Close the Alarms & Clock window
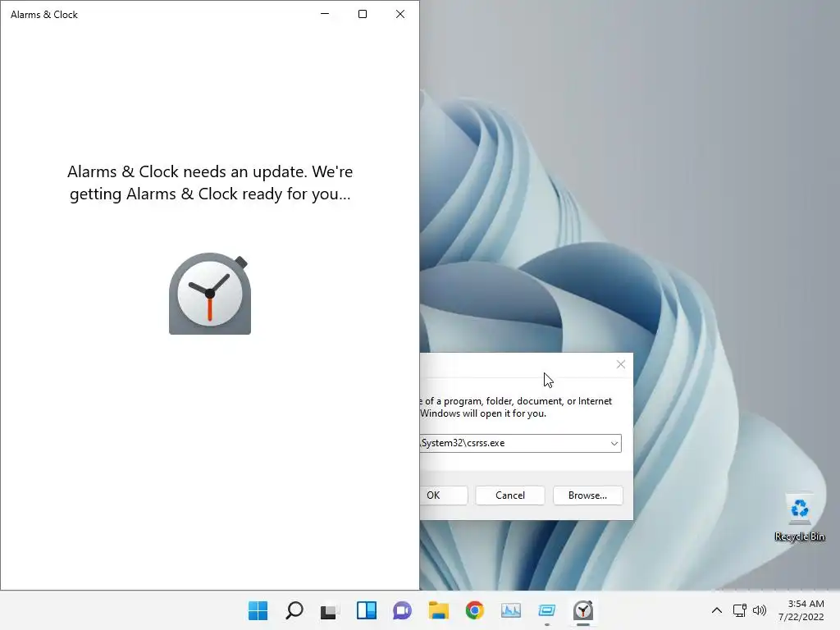The height and width of the screenshot is (630, 840). pyautogui.click(x=400, y=14)
